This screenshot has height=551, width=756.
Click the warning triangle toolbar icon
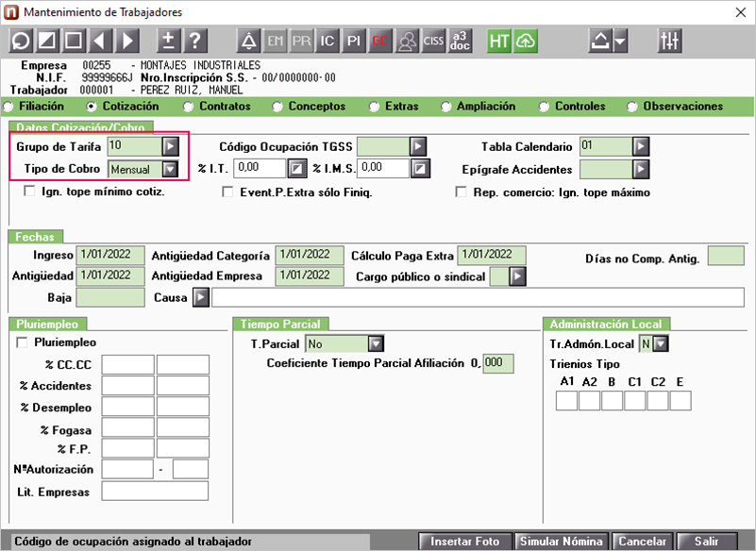click(249, 41)
